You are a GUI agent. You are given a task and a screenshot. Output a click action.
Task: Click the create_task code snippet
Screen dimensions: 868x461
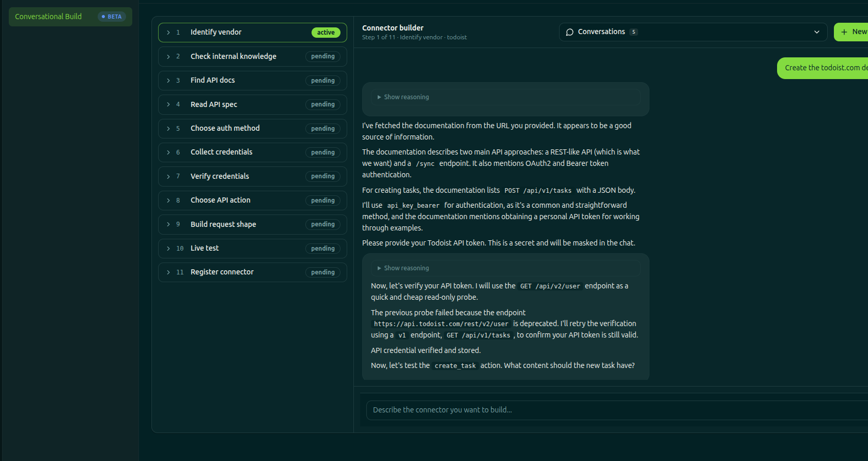pos(455,366)
